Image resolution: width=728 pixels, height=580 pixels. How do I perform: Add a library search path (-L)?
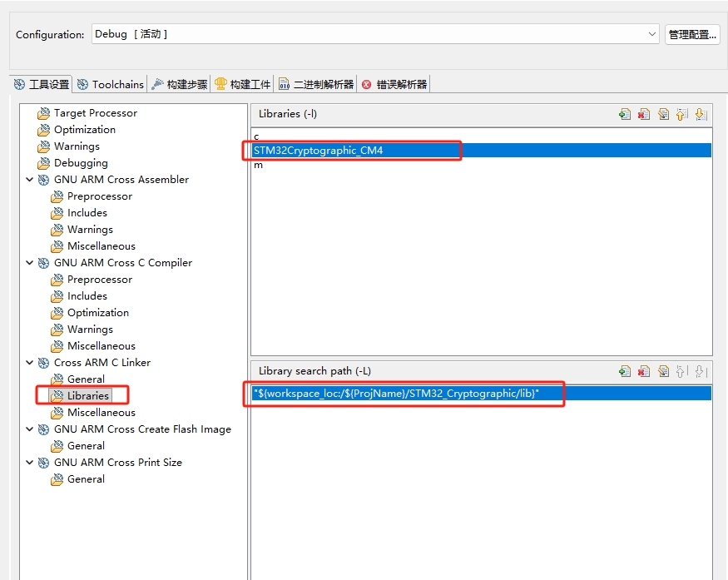tap(625, 371)
